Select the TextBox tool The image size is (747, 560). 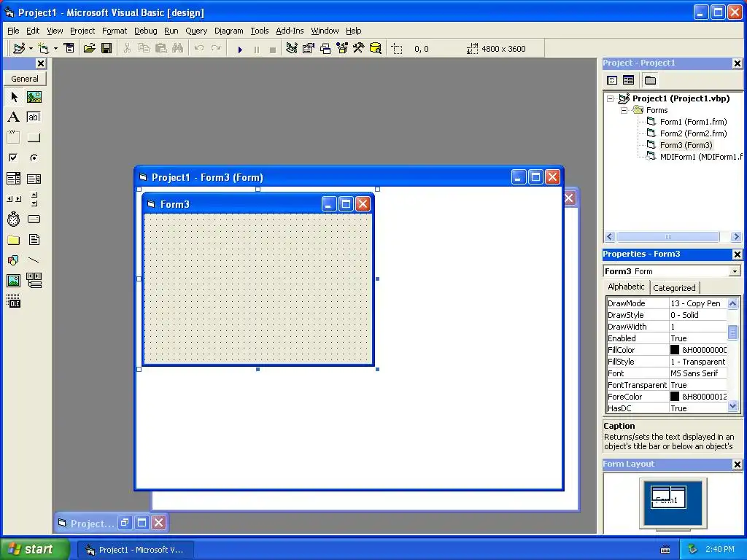click(34, 117)
